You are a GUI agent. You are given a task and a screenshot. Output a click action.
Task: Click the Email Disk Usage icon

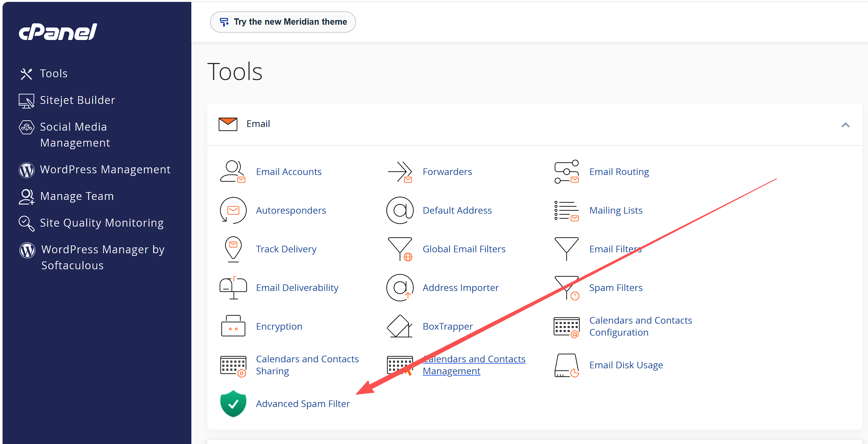[x=566, y=366]
